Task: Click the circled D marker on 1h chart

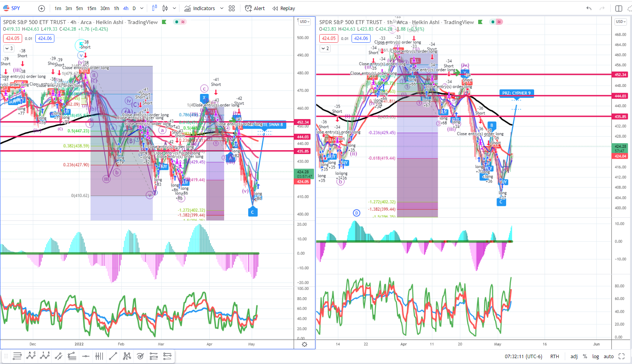Action: coord(357,213)
